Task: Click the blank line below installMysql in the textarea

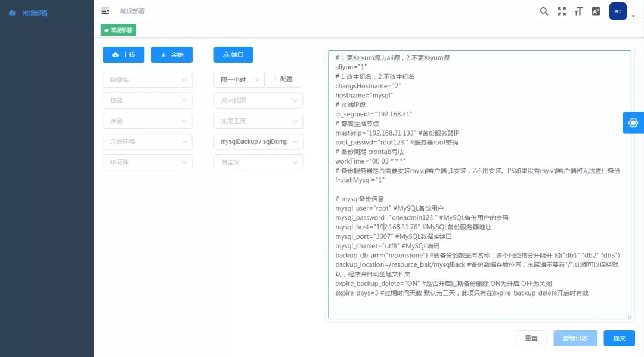Action: point(478,189)
